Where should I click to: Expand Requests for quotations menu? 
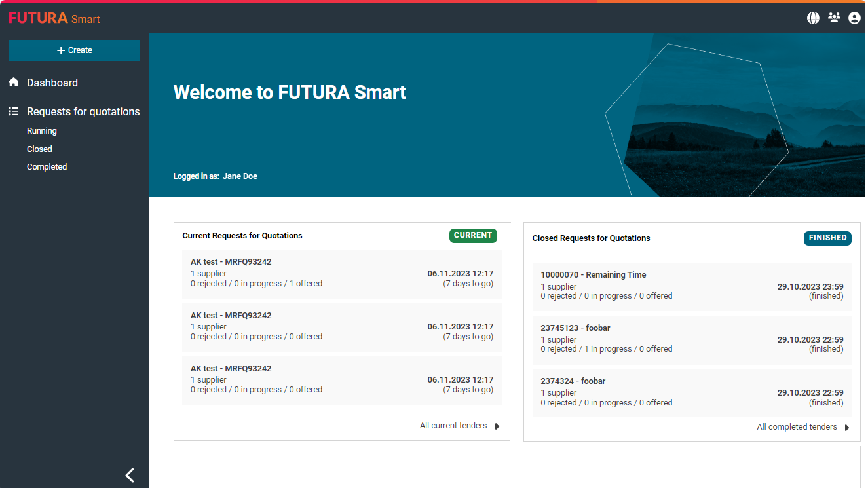click(83, 112)
